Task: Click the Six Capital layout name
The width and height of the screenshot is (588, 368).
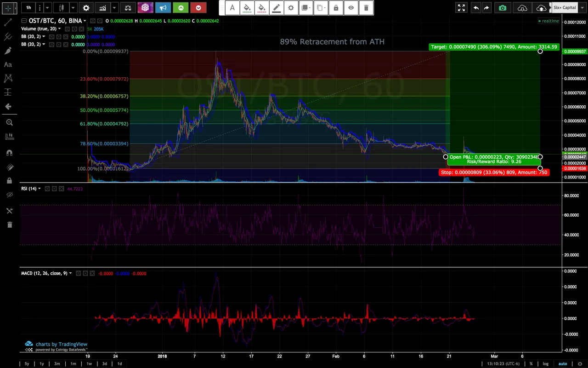Action: (x=565, y=8)
